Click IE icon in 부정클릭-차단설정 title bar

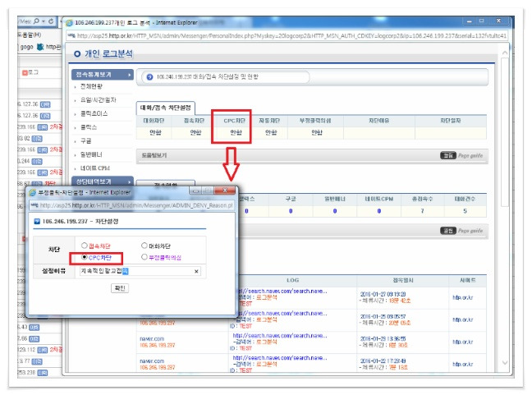point(33,192)
